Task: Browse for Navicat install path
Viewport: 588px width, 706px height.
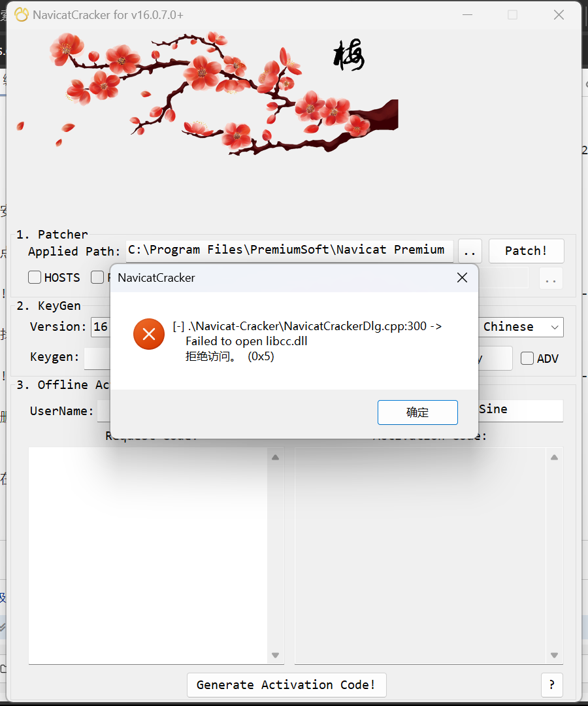Action: tap(470, 251)
